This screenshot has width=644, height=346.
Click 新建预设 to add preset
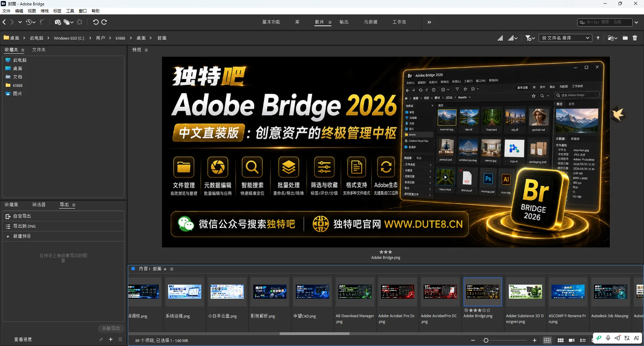point(63,236)
